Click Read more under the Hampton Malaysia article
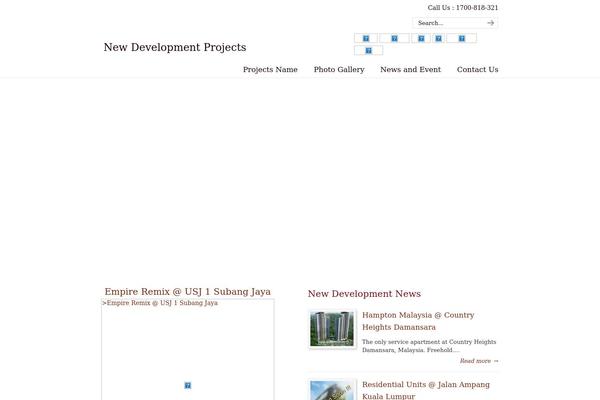Image resolution: width=600 pixels, height=400 pixels. click(479, 361)
